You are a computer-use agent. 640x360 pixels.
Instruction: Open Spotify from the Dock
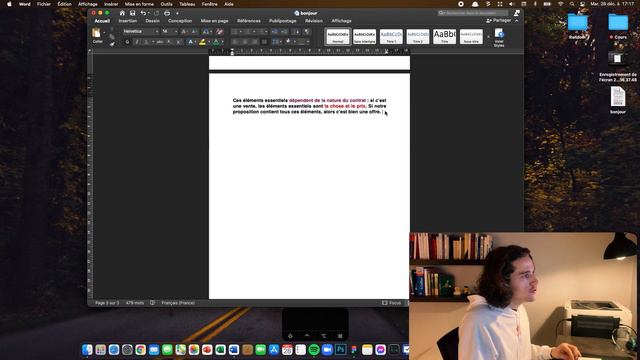coord(314,349)
